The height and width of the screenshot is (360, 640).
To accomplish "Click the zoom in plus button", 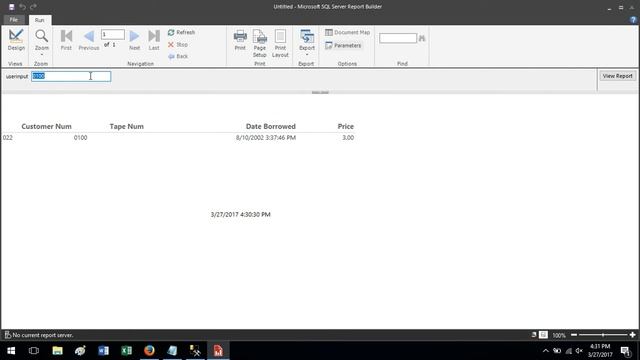I will click(x=632, y=335).
